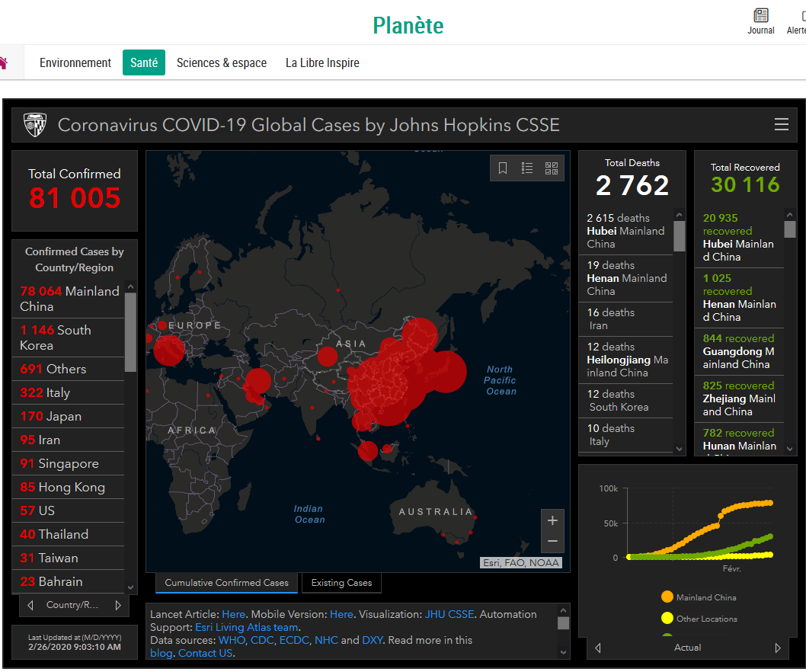Click up arrow of Total Deaths list
The image size is (806, 672).
click(679, 215)
